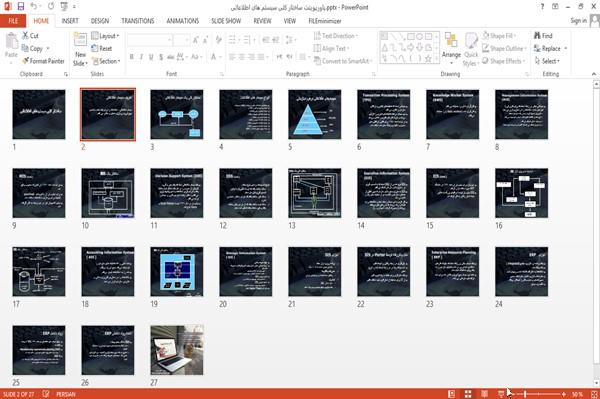Switch to Normal view in status bar

tap(452, 394)
